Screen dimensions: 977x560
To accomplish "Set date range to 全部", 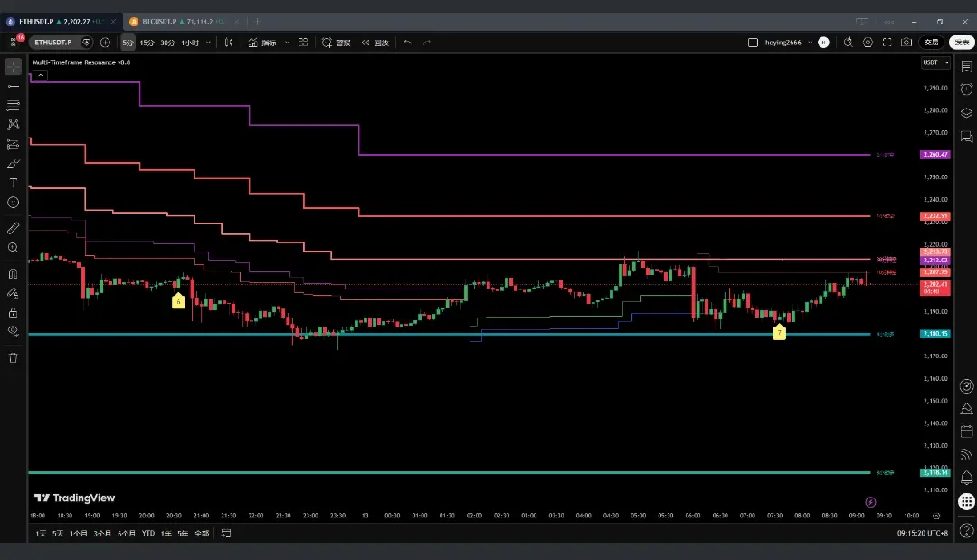I will click(202, 533).
